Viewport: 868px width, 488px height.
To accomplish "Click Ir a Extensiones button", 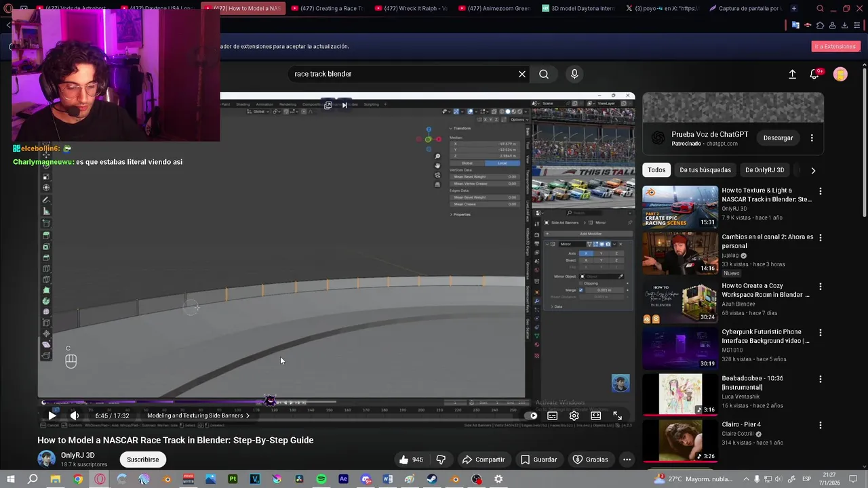I will tap(835, 46).
